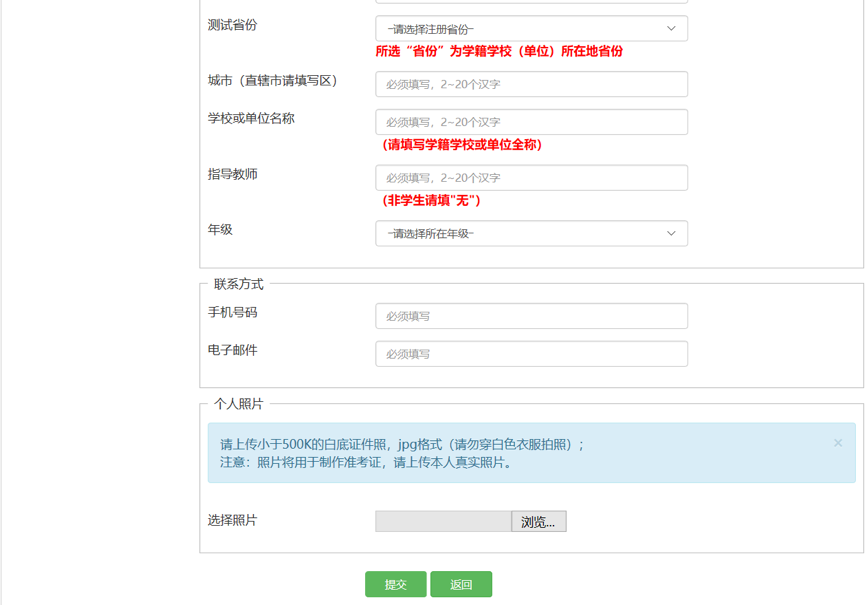Screen dimensions: 865x605
Task: Click the 指导教师 label
Action: point(232,175)
